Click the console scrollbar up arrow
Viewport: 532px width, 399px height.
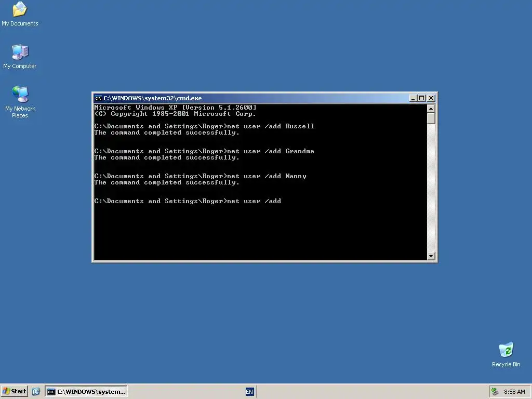(x=431, y=108)
